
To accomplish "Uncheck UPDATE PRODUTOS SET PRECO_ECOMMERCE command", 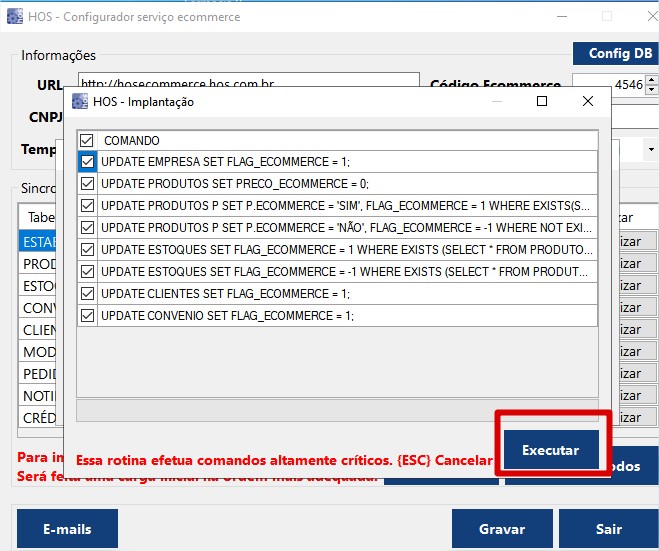I will pos(88,183).
